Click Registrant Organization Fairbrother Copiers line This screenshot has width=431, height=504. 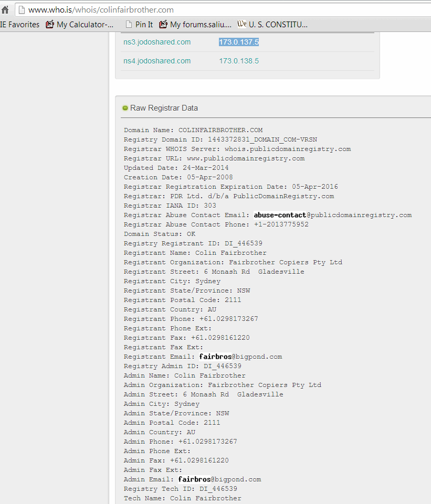233,262
